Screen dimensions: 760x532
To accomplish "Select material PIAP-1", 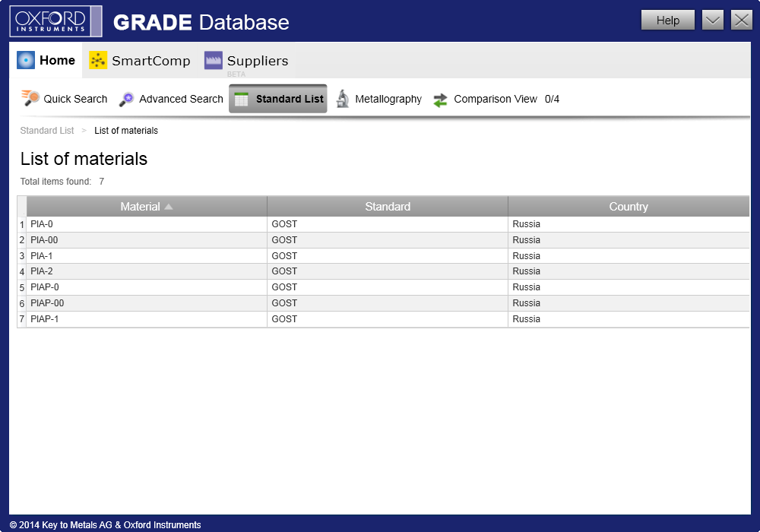I will pos(45,318).
